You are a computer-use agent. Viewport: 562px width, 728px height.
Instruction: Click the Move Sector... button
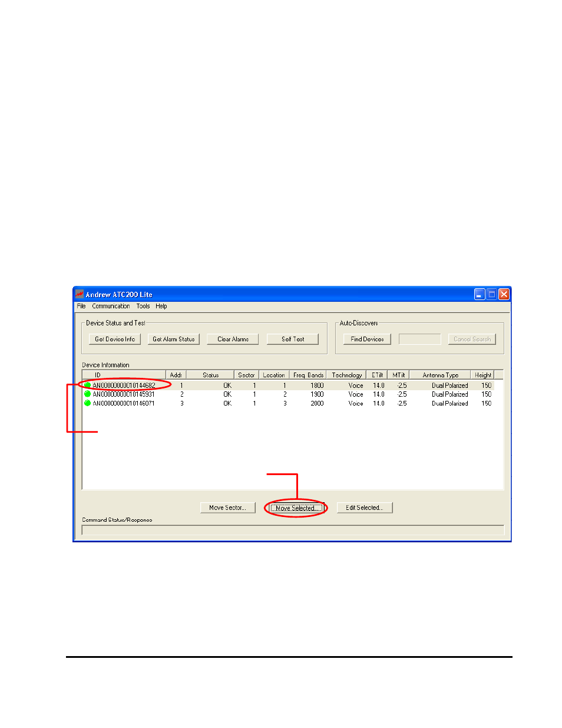click(227, 508)
